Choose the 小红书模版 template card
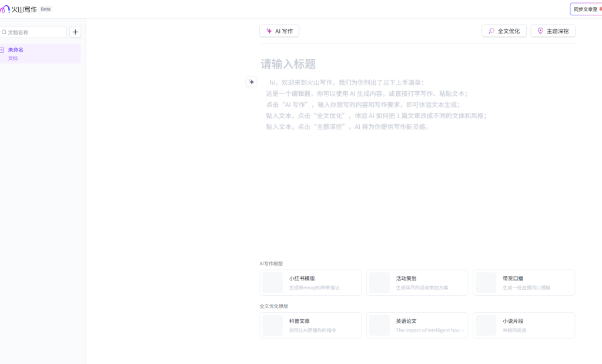 click(310, 283)
